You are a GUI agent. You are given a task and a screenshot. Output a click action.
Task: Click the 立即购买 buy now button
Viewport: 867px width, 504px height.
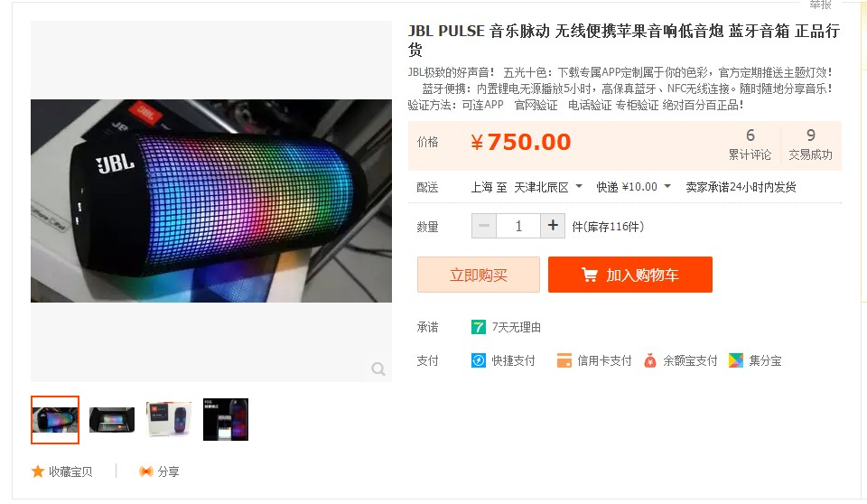coord(479,275)
